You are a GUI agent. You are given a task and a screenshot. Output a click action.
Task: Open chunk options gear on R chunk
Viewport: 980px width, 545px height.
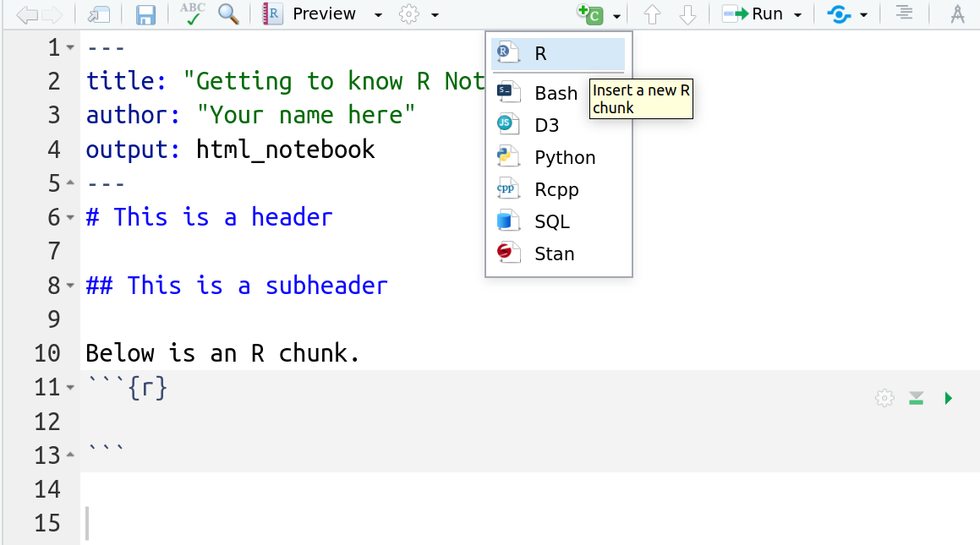(884, 398)
